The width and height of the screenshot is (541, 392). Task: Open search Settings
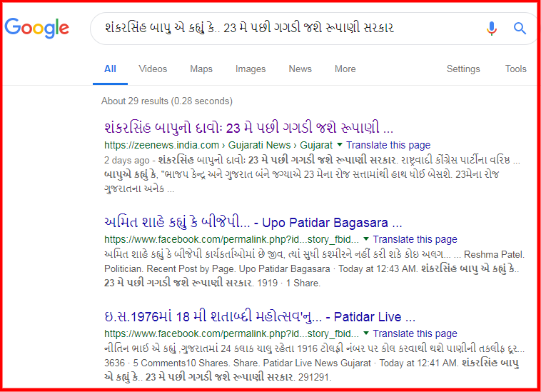(463, 69)
